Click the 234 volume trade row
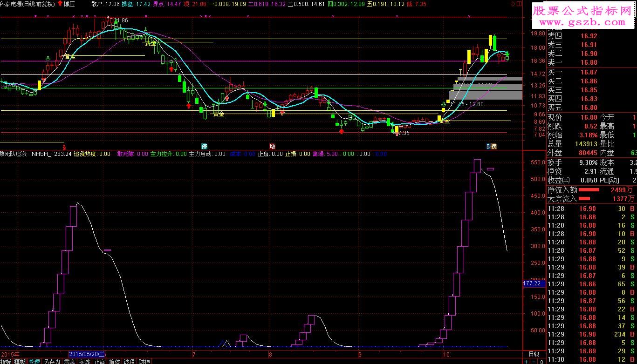The height and width of the screenshot is (364, 637). pyautogui.click(x=592, y=334)
